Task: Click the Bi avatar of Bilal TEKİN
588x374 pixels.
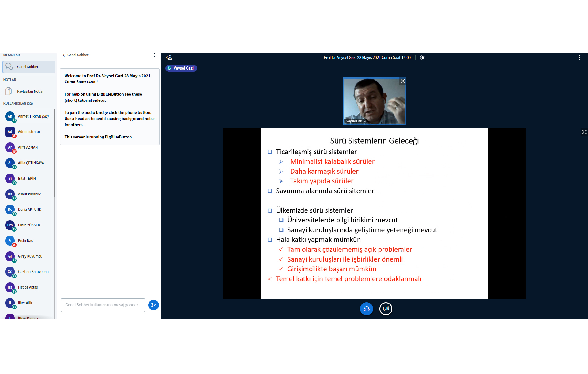Action: pyautogui.click(x=10, y=178)
